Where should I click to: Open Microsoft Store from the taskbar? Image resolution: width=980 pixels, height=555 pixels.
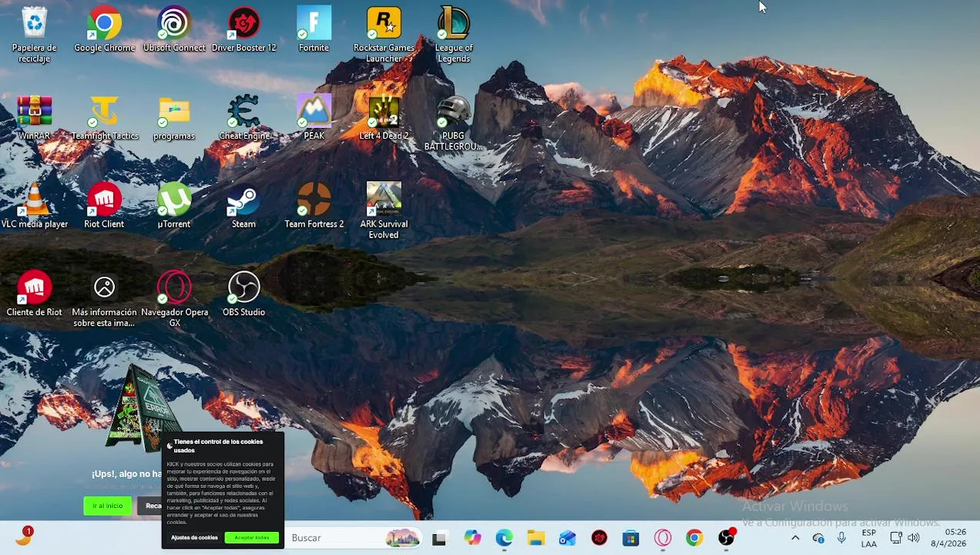tap(631, 538)
